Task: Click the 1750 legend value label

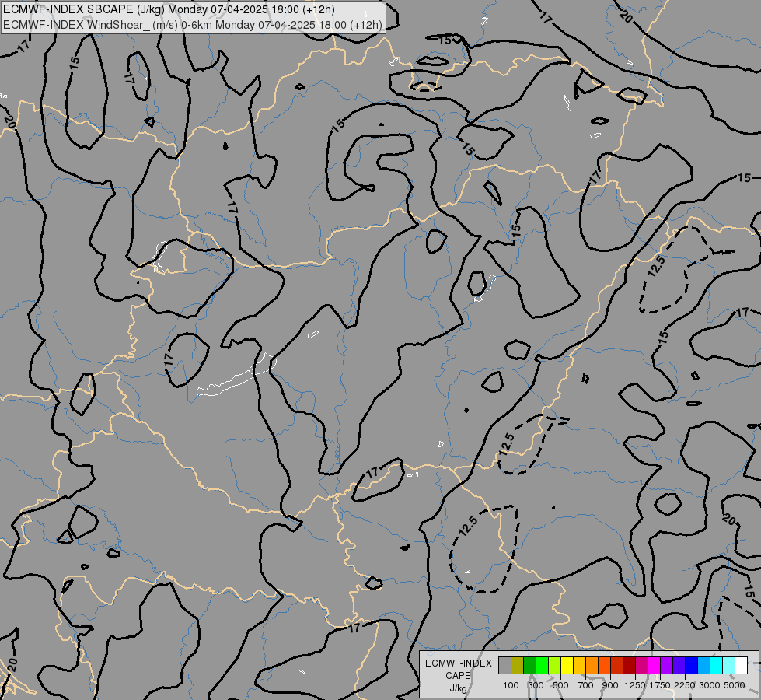Action: [x=660, y=685]
